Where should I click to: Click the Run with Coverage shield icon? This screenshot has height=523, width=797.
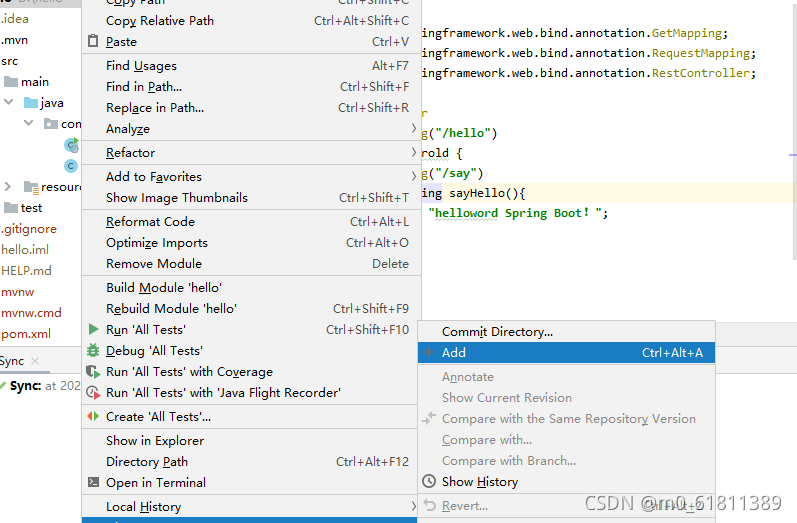93,372
